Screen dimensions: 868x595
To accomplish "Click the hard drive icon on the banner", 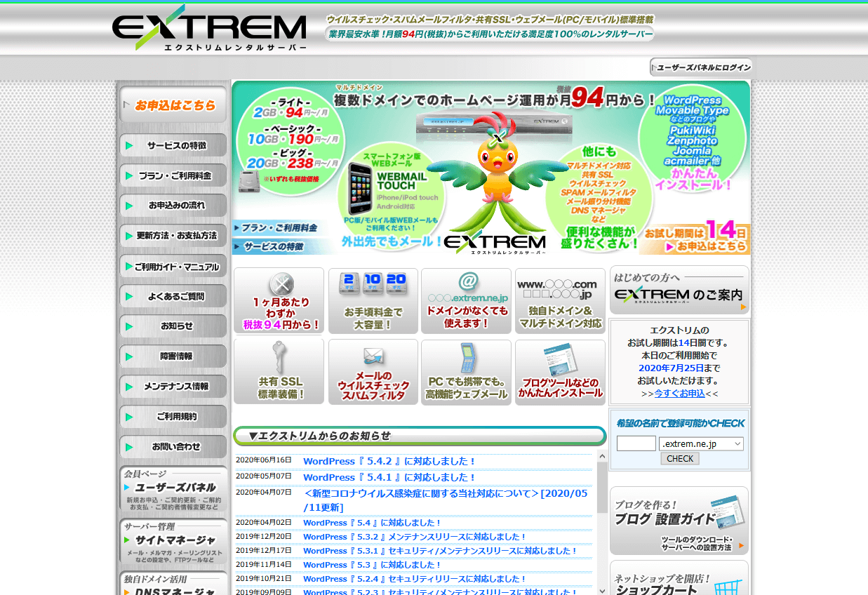I will pos(249,182).
